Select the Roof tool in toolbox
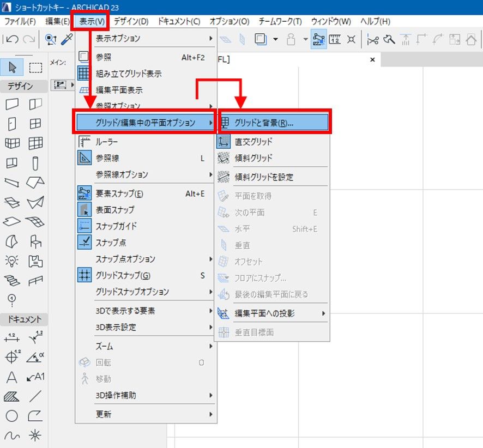This screenshot has width=483, height=448. (x=35, y=182)
